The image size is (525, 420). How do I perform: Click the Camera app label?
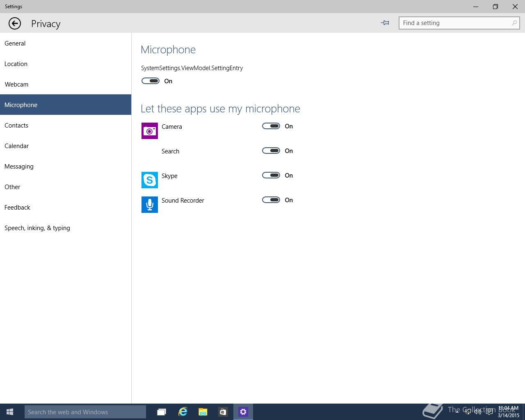pyautogui.click(x=171, y=126)
